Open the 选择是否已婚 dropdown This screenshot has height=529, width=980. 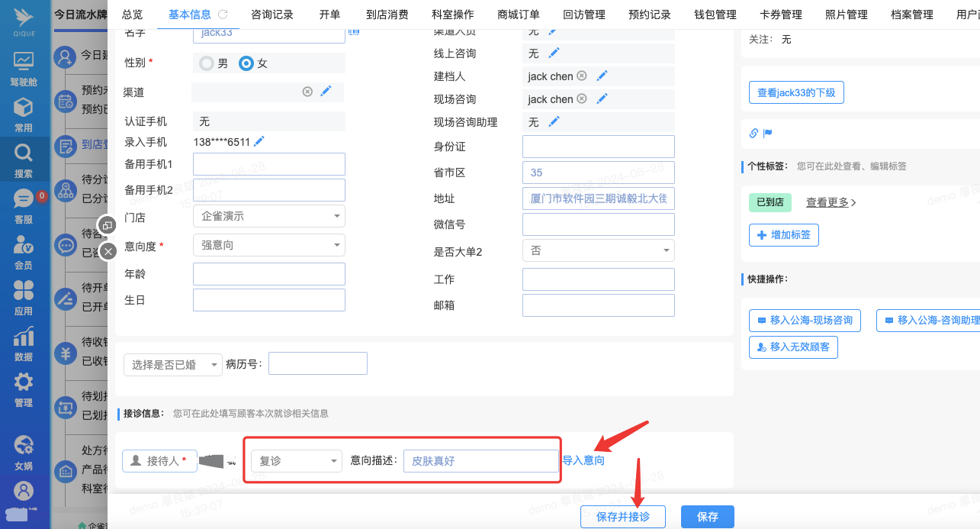click(x=173, y=365)
